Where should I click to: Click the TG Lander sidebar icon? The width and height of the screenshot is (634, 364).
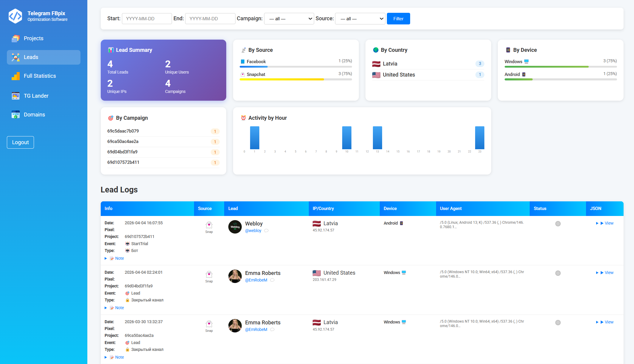pyautogui.click(x=15, y=96)
